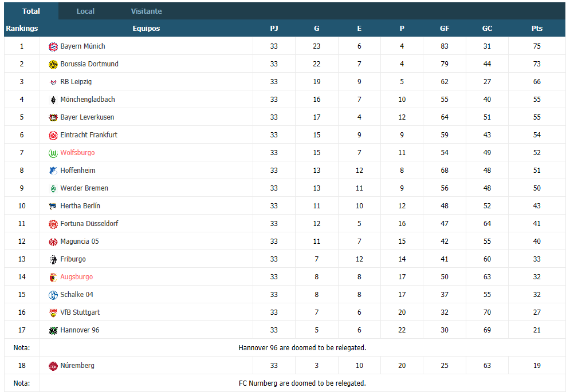Click the Borussia Dortmund yellow logo
570x392 pixels.
pos(53,64)
